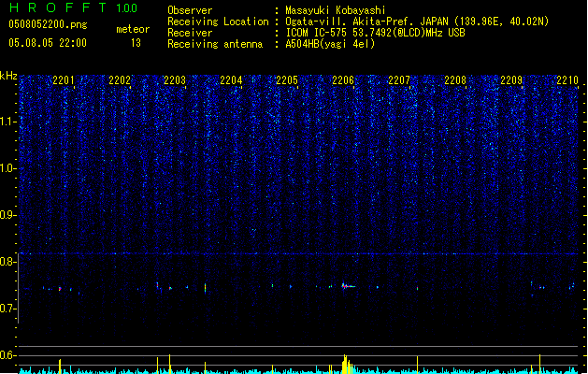
Task: Click the 2206 time marker
Action: coord(343,80)
